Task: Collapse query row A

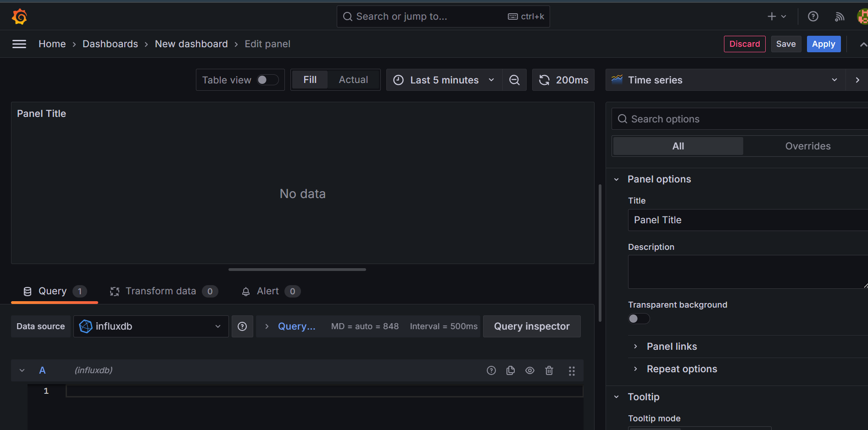Action: pos(22,370)
